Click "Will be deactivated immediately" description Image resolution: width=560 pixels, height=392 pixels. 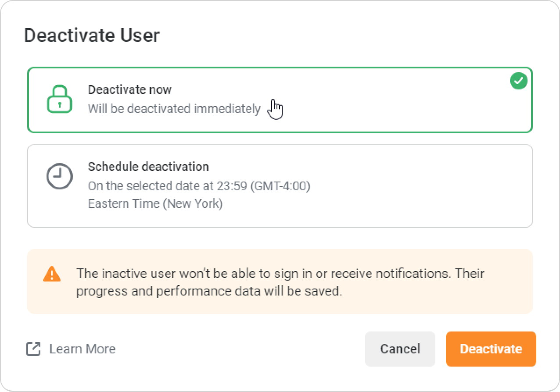click(174, 109)
